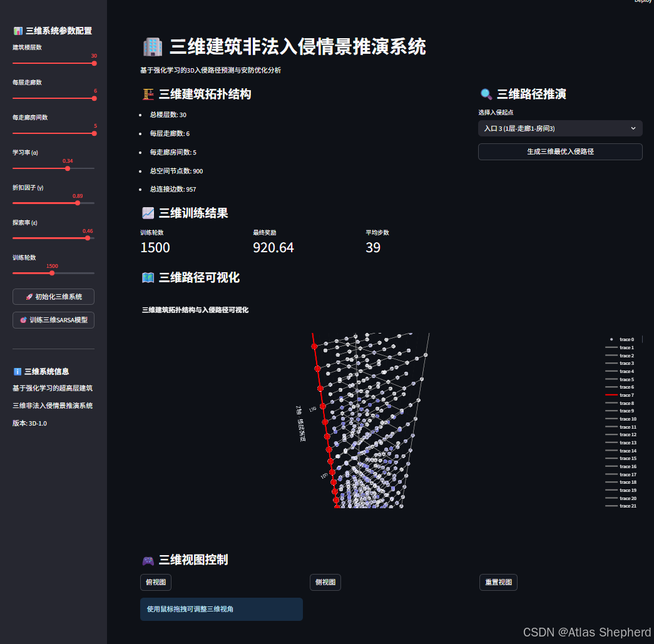654x644 pixels.
Task: Click 版本: 3D-1.0 text in sidebar
Action: pos(29,423)
